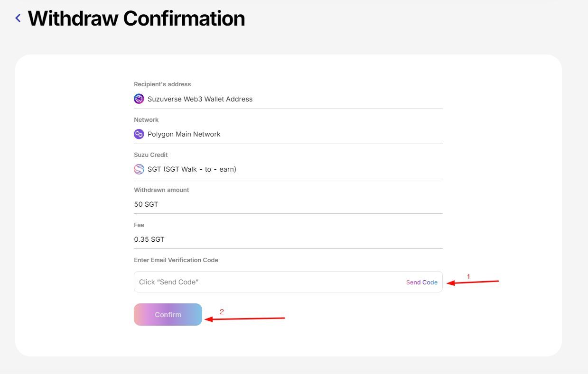The image size is (588, 374).
Task: Select the Suzuverse Web3 Wallet Address text
Action: [x=200, y=99]
